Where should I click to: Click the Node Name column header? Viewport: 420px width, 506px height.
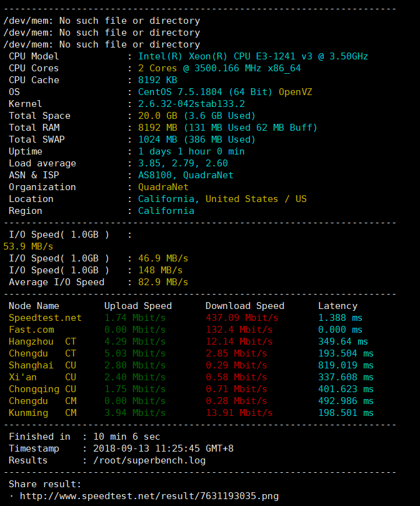pos(34,306)
